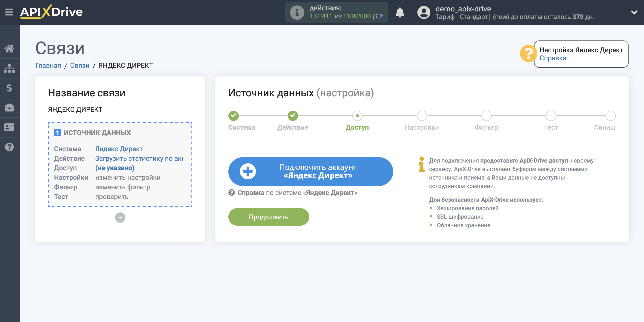Image resolution: width=644 pixels, height=322 pixels.
Task: Click the ApiX-Drive logo
Action: [51, 12]
